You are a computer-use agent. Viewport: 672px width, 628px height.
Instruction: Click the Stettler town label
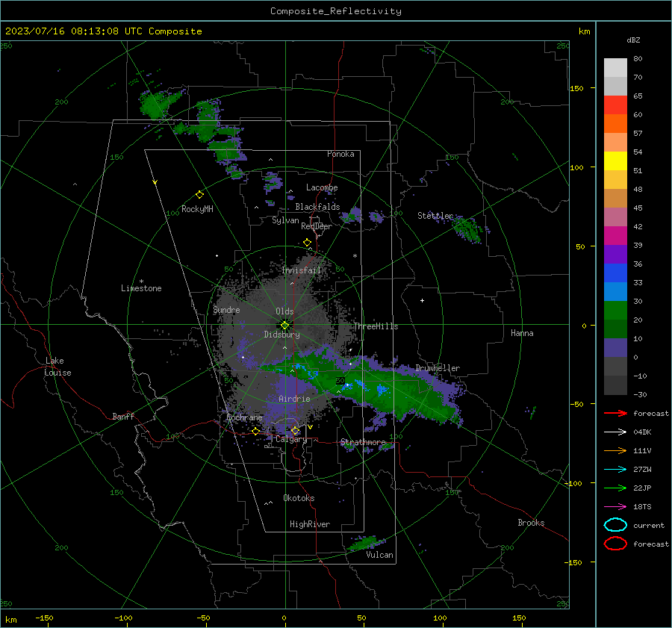[x=435, y=216]
